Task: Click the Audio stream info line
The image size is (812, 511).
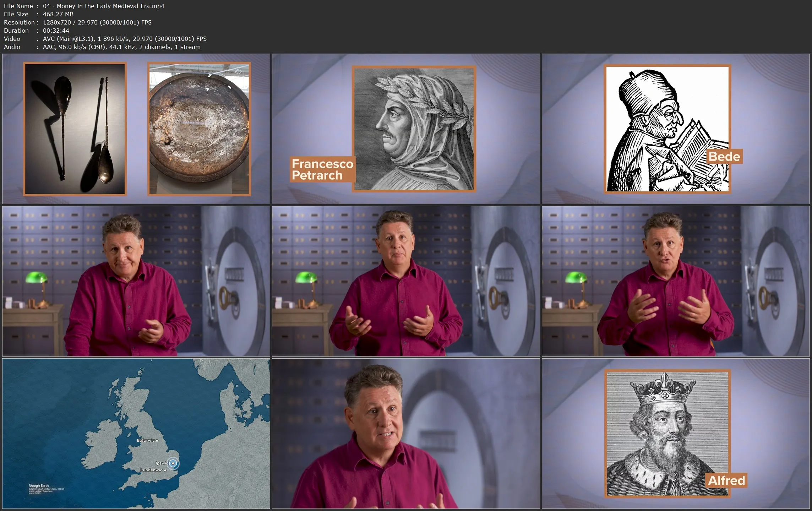Action: (102, 47)
